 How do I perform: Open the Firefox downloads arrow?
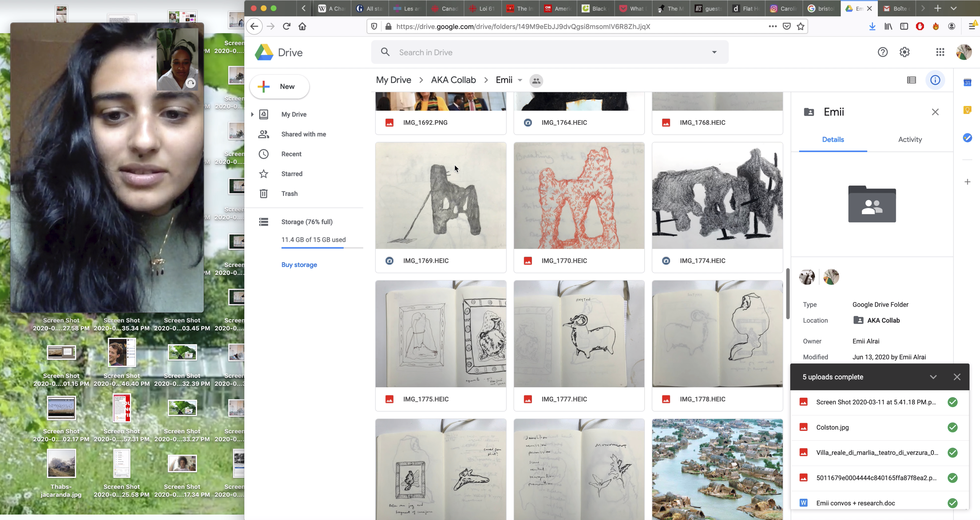tap(872, 26)
